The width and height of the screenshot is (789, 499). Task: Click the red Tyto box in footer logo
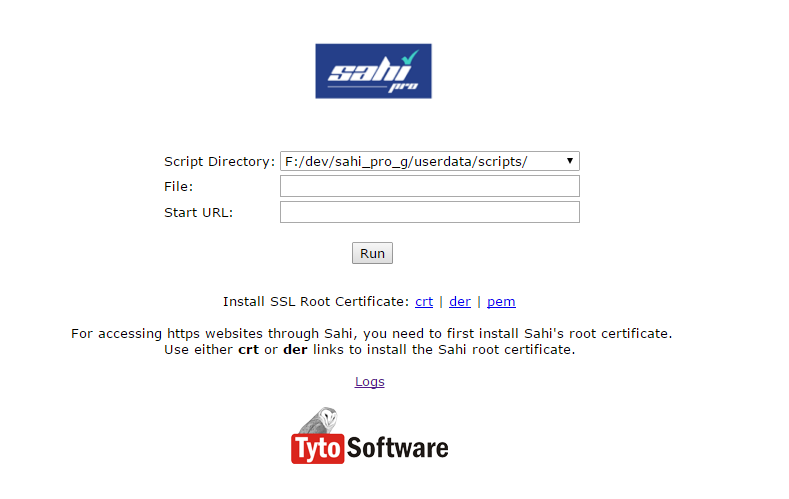[317, 448]
